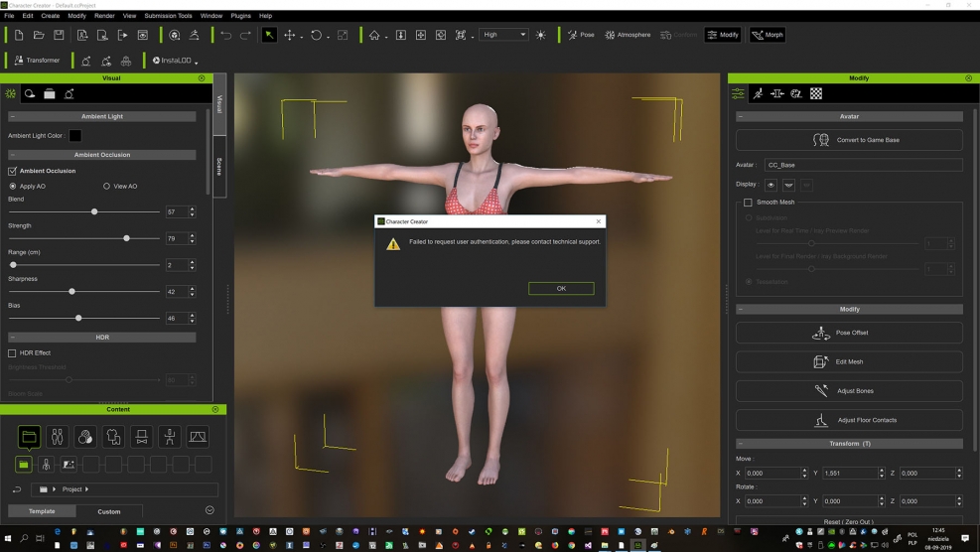Click the Ambient Light Color swatch
The width and height of the screenshot is (980, 552).
click(74, 135)
